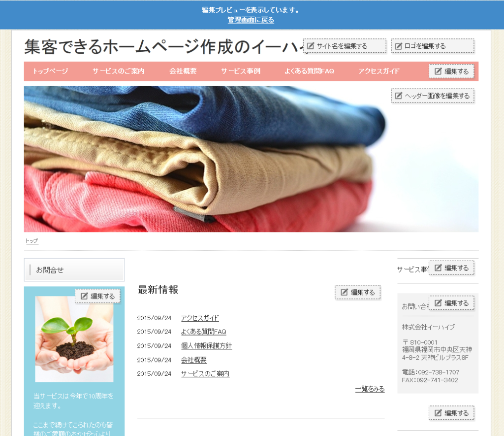The width and height of the screenshot is (504, 436).
Task: Click the ロゴを編集する edit button
Action: point(432,46)
